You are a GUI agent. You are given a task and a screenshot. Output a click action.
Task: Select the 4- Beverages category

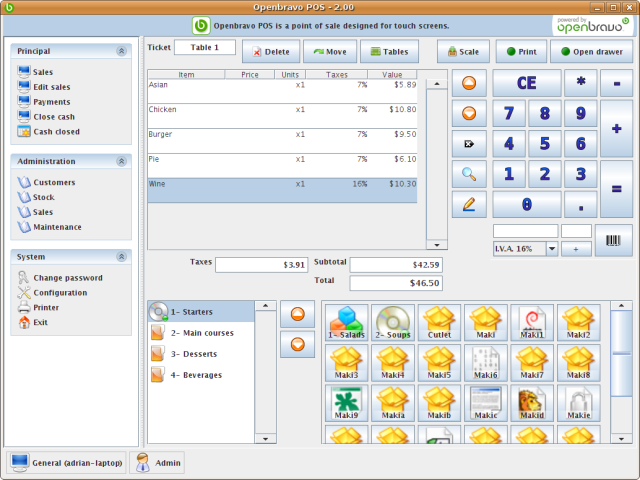201,375
